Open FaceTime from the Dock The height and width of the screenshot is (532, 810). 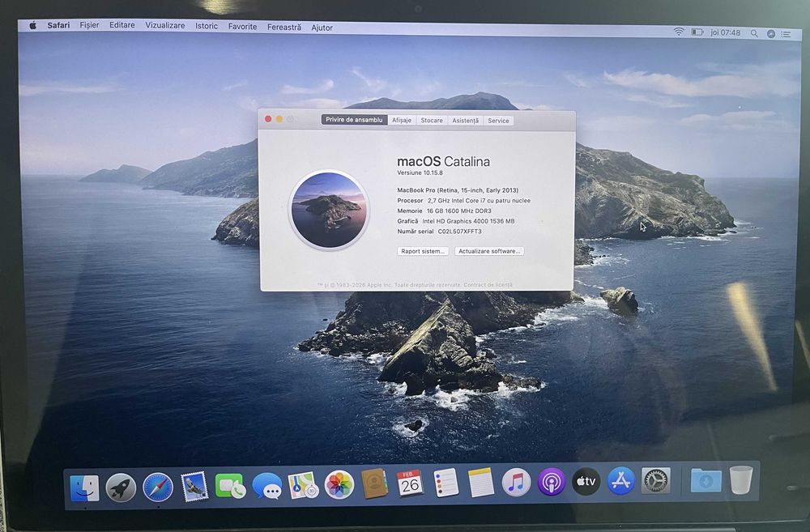tap(230, 486)
